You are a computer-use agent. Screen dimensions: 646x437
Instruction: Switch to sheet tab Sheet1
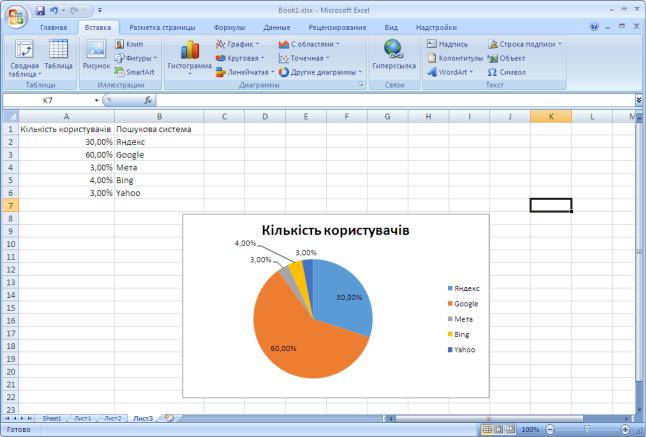[x=52, y=418]
